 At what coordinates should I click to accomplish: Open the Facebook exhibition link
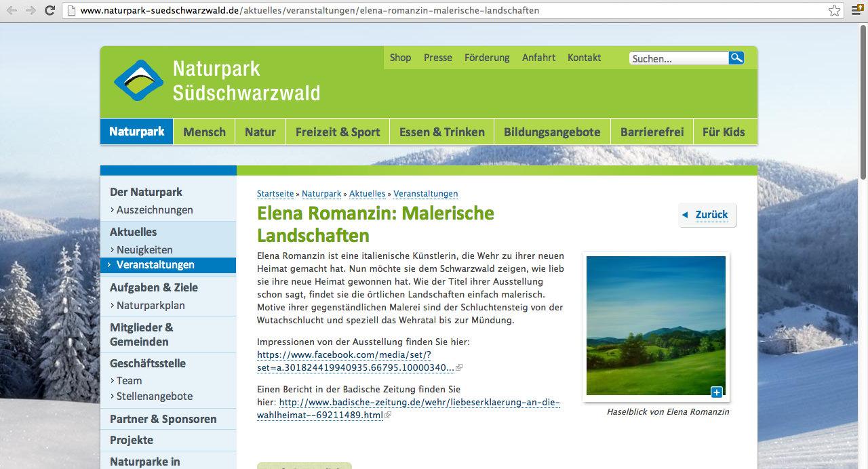point(355,361)
